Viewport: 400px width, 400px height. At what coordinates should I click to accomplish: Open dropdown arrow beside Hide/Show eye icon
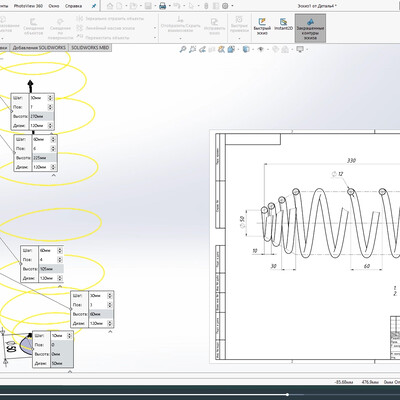pyautogui.click(x=268, y=50)
